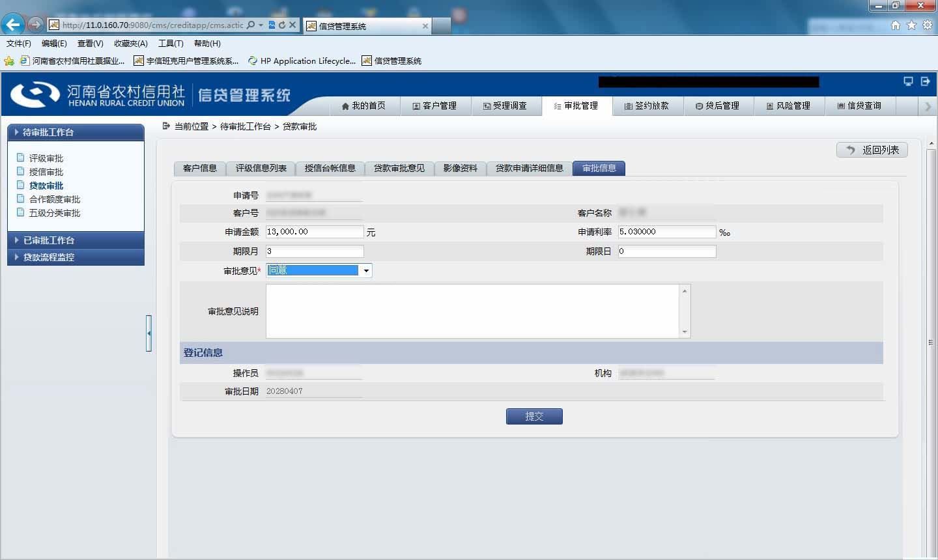Click the 期限月 input field

pyautogui.click(x=315, y=251)
